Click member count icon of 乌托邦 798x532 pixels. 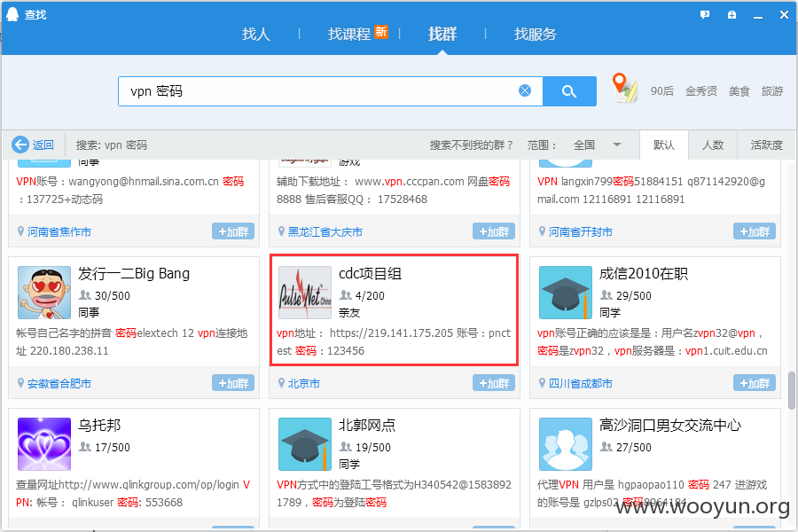tap(85, 447)
